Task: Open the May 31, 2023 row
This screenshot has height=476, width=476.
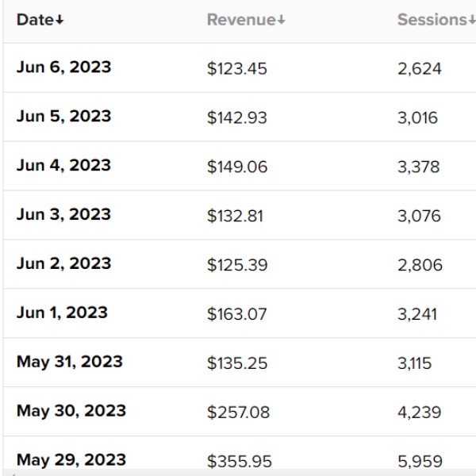Action: [240, 363]
